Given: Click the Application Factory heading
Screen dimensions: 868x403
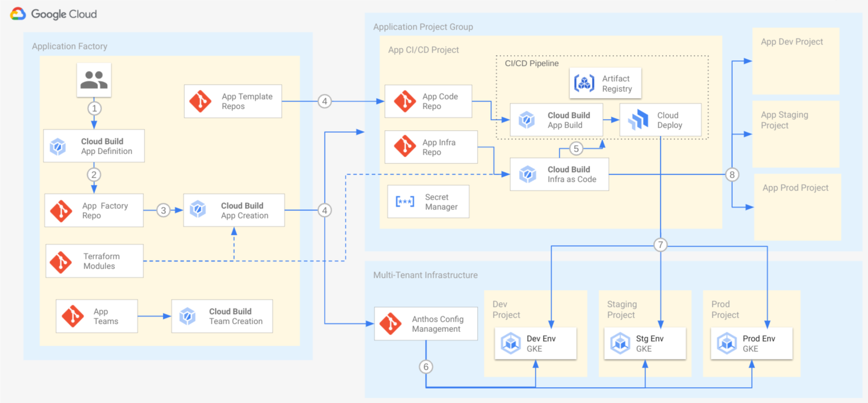Looking at the screenshot, I should pyautogui.click(x=69, y=46).
